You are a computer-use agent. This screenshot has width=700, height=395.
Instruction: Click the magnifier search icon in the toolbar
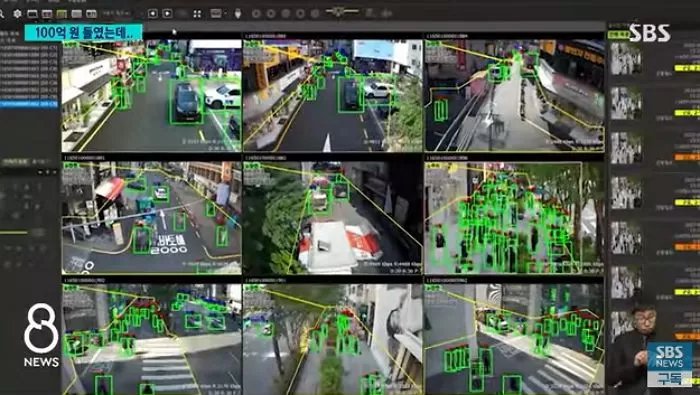coord(2,14)
